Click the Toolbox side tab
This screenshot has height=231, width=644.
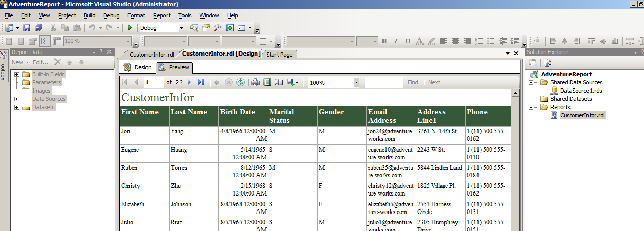(3, 67)
